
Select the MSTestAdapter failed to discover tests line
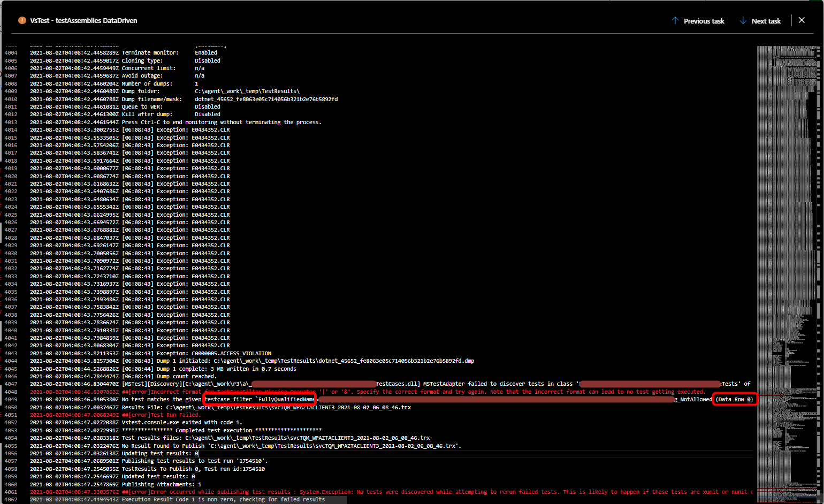coord(390,384)
